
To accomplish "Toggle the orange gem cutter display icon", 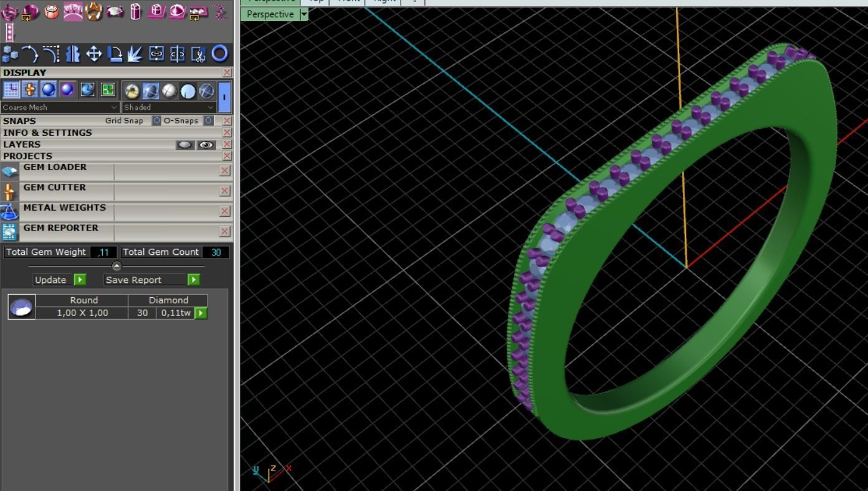I will point(30,90).
